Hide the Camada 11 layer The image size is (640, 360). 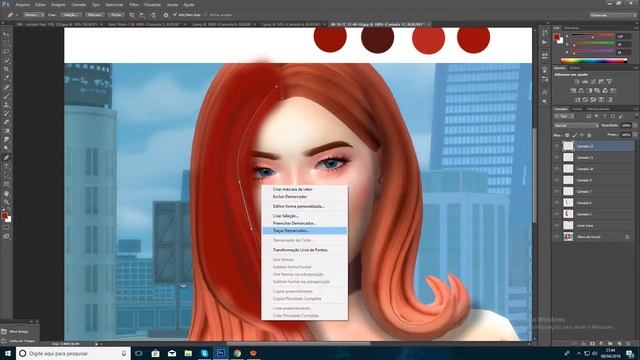[x=557, y=157]
